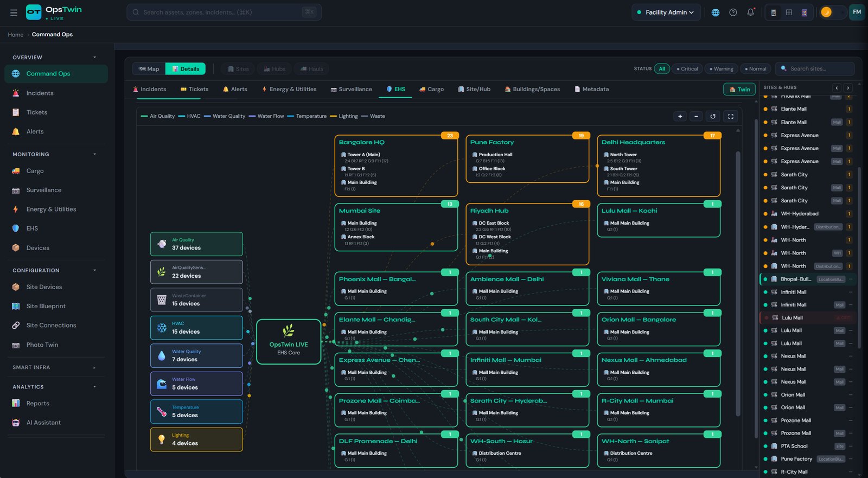
Task: Enter fullscreen graph mode
Action: 730,116
